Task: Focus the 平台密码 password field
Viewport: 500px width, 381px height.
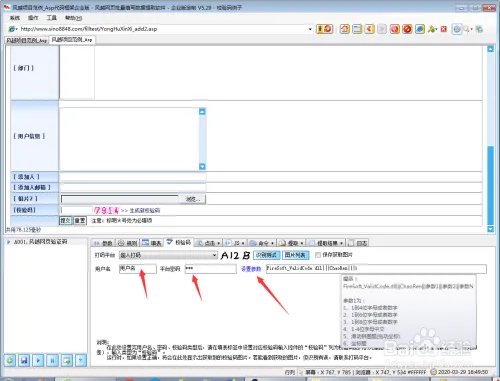Action: tap(211, 269)
